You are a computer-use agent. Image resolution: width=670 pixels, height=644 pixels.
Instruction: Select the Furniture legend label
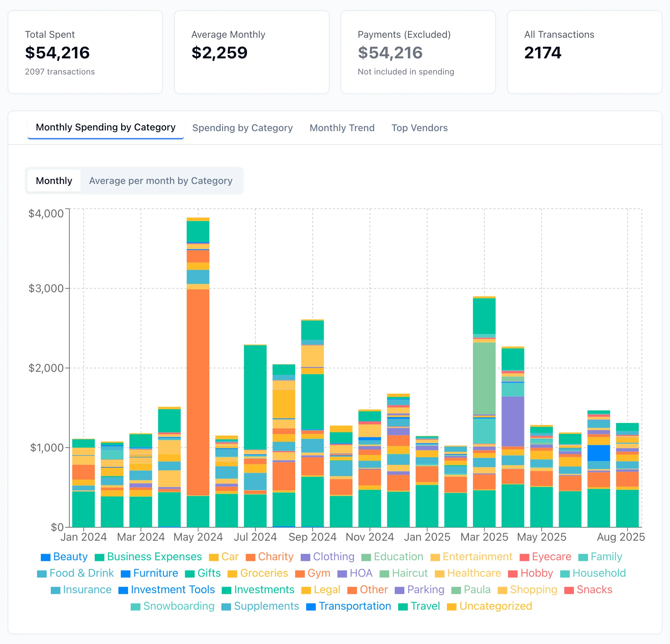point(155,573)
